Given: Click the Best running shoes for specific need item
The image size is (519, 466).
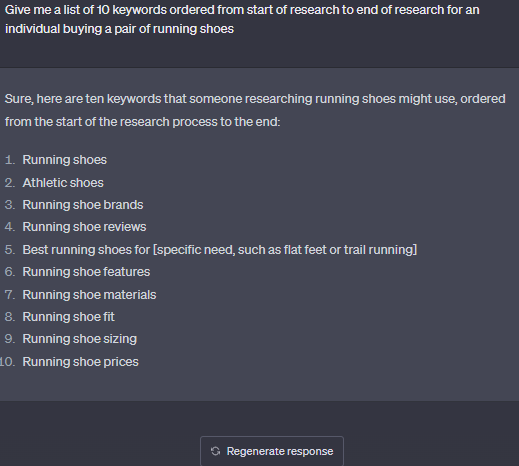Looking at the screenshot, I should [x=220, y=250].
